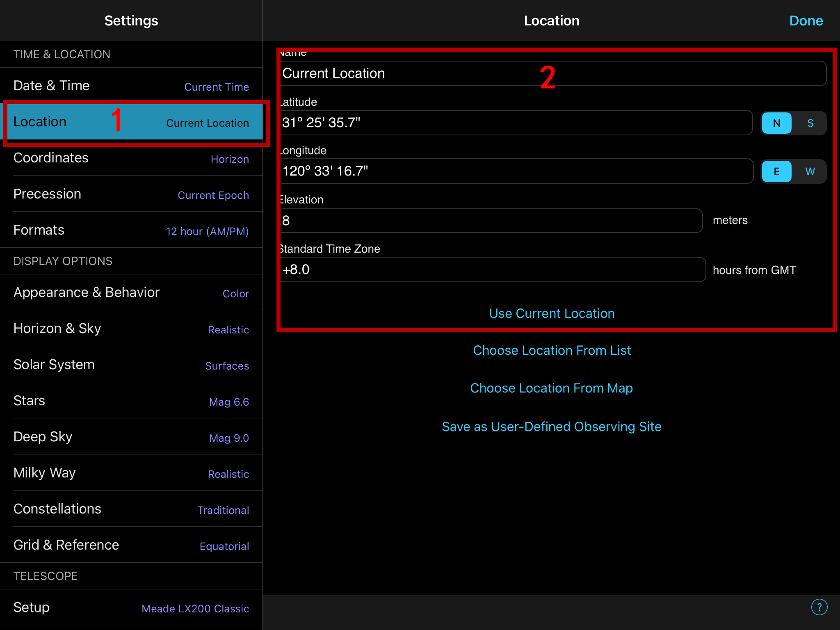This screenshot has height=630, width=840.
Task: Edit the Standard Time Zone field
Action: click(x=492, y=269)
